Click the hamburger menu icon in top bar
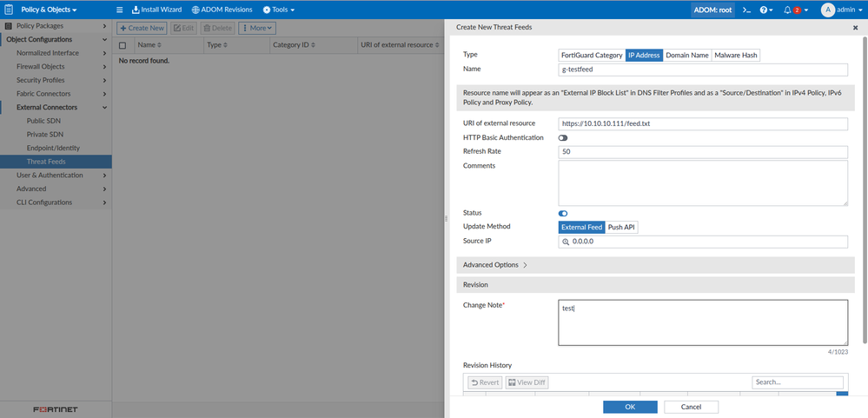The width and height of the screenshot is (868, 418). point(120,10)
